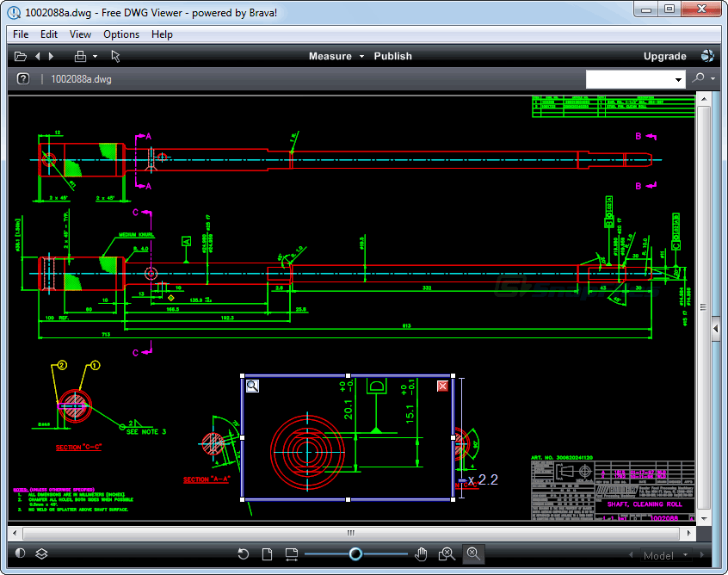This screenshot has height=575, width=728.
Task: Open the Options menu
Action: [120, 34]
